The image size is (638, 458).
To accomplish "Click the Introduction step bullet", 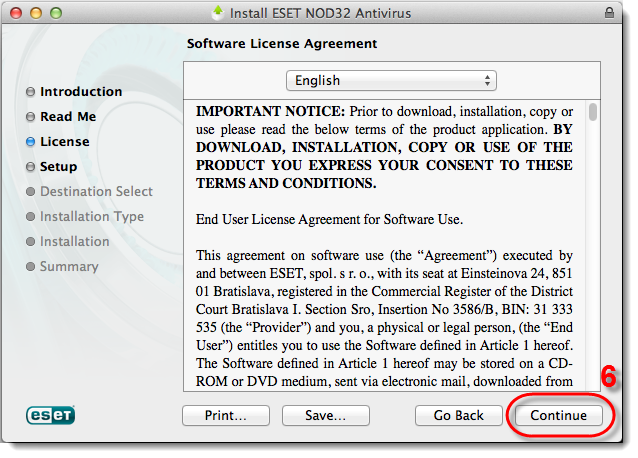I will (31, 92).
